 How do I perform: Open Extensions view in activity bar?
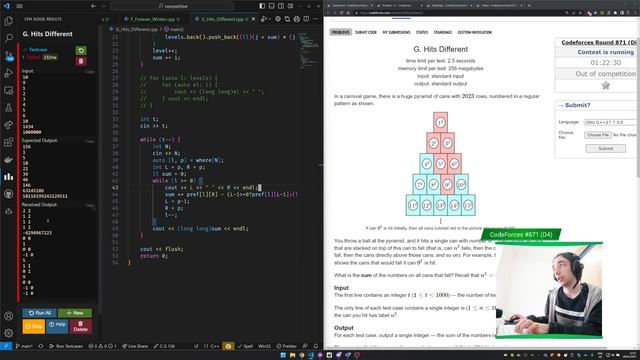pos(9,142)
